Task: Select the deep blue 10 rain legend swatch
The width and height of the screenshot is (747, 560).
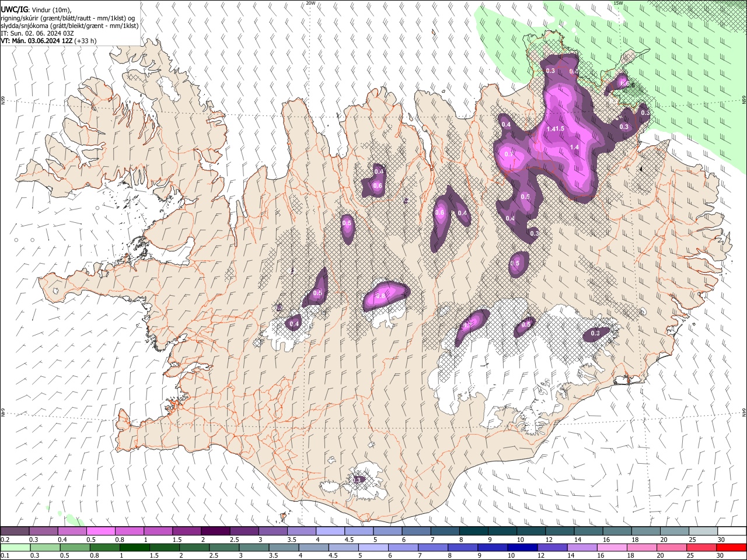Action: click(x=522, y=547)
